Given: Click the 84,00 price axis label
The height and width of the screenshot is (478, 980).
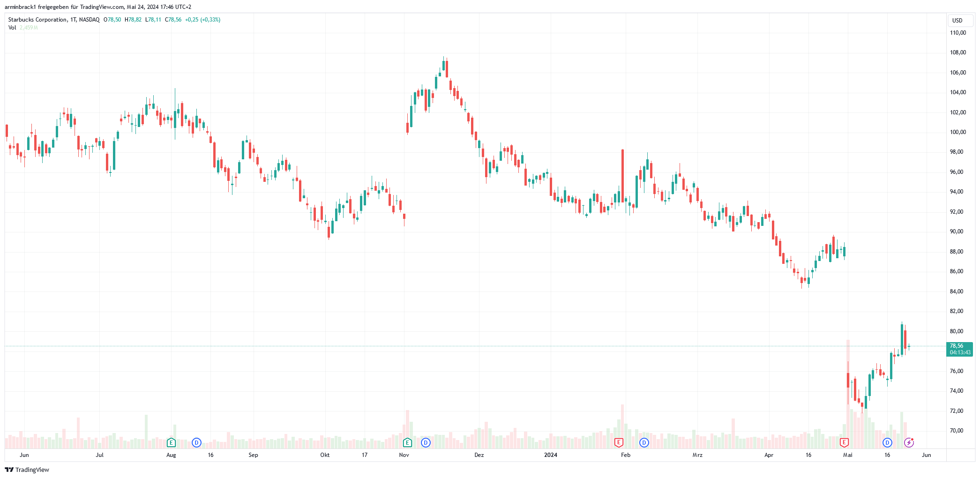Looking at the screenshot, I should coord(957,291).
